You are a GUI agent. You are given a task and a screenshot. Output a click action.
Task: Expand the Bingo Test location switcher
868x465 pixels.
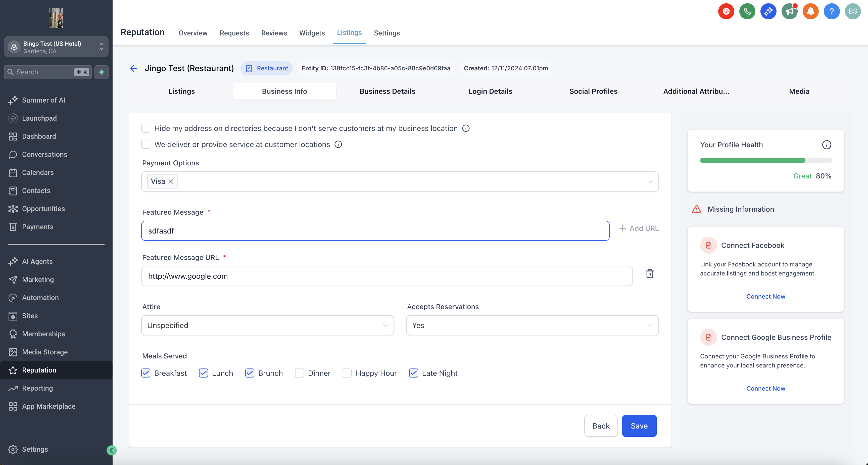tap(56, 47)
